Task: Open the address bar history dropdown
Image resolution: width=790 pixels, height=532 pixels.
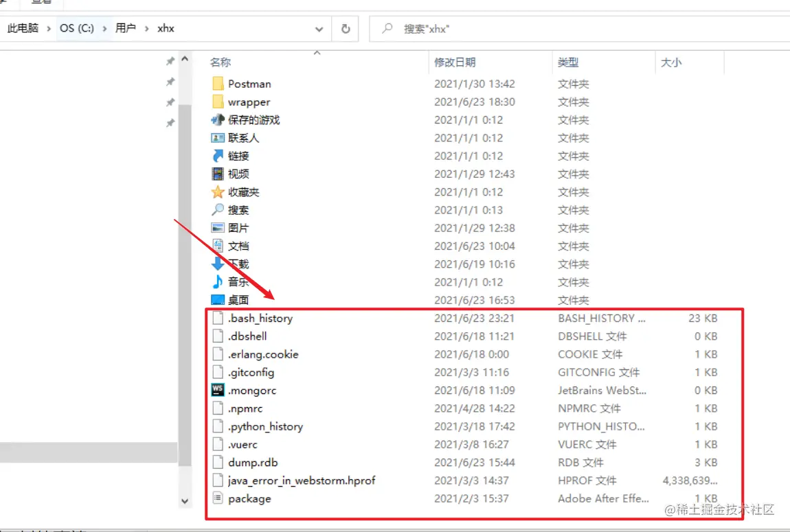Action: tap(319, 29)
